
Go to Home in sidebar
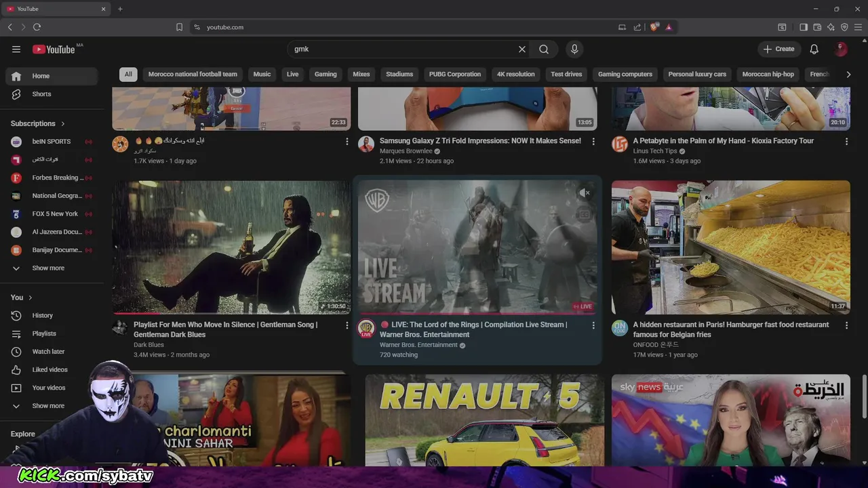click(x=52, y=76)
